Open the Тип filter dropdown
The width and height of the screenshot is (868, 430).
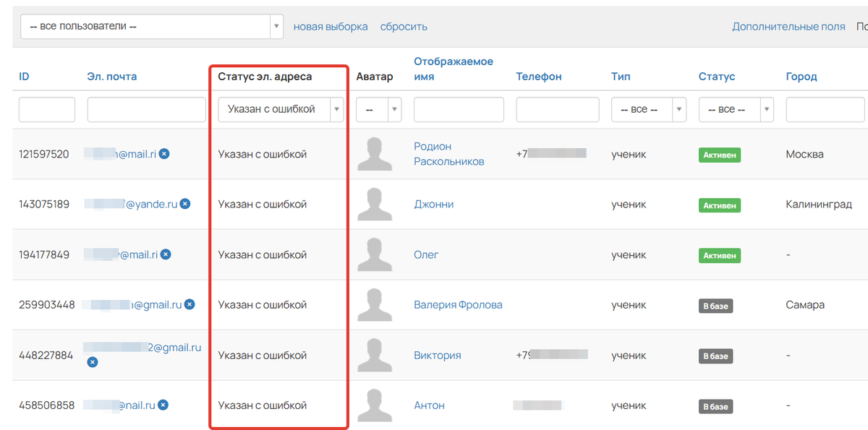648,110
